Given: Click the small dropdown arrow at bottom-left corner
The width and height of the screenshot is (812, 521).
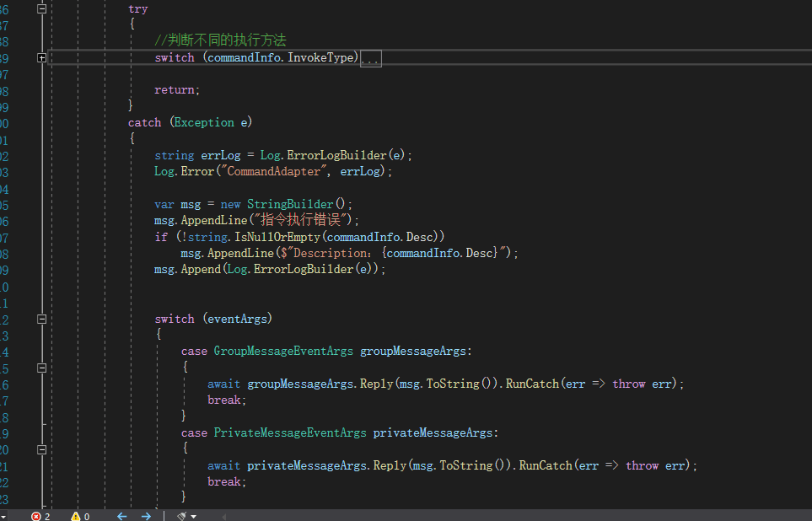Looking at the screenshot, I should click(5, 515).
